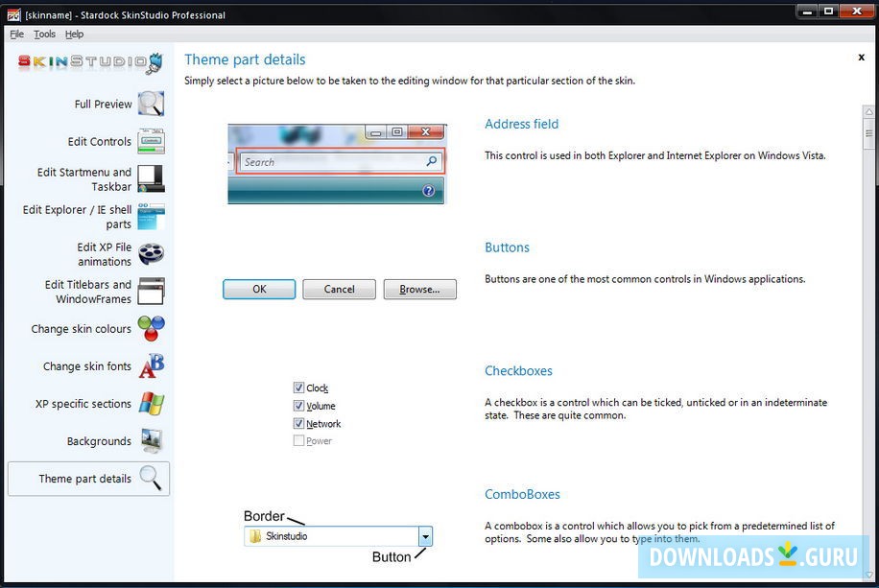Select the Change skin fonts label
Screen dimensions: 879x588
[87, 366]
